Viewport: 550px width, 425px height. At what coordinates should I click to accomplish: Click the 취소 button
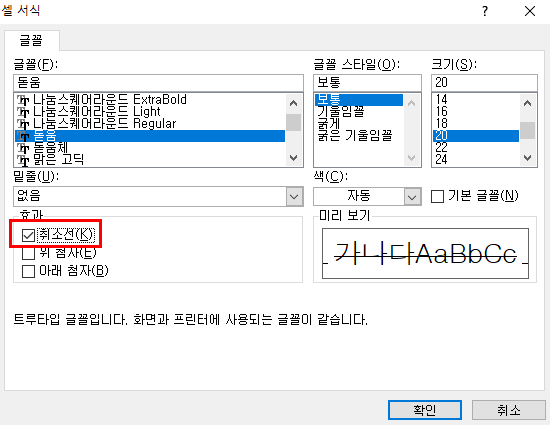click(509, 410)
